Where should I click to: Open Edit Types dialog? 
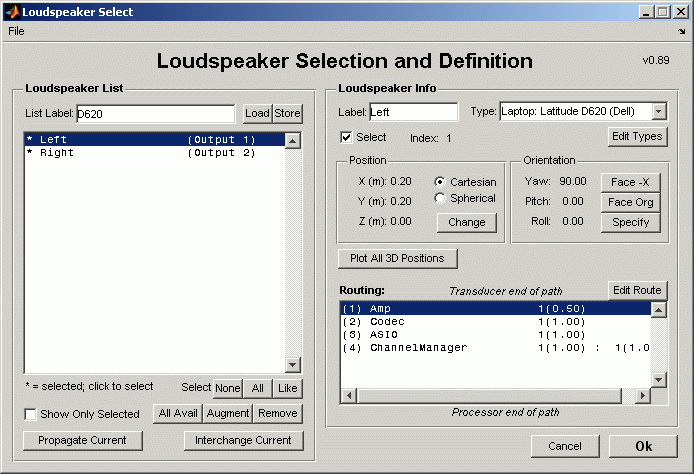637,136
